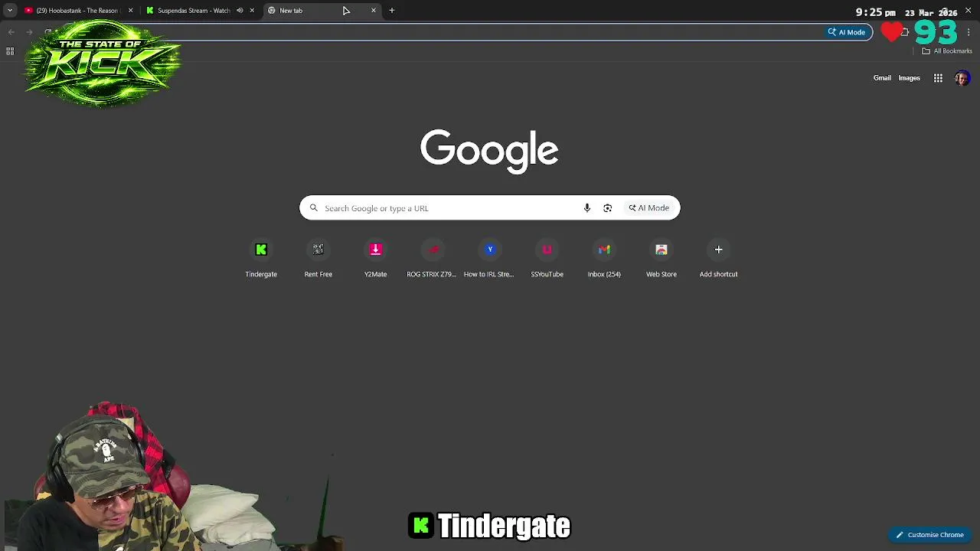Close the Hoobastank YouTube tab

(x=130, y=11)
